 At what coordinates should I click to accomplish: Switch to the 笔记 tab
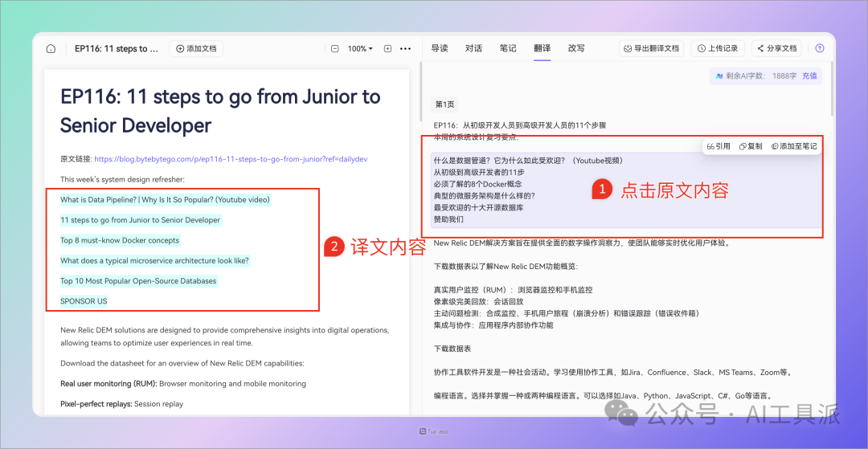[x=508, y=48]
